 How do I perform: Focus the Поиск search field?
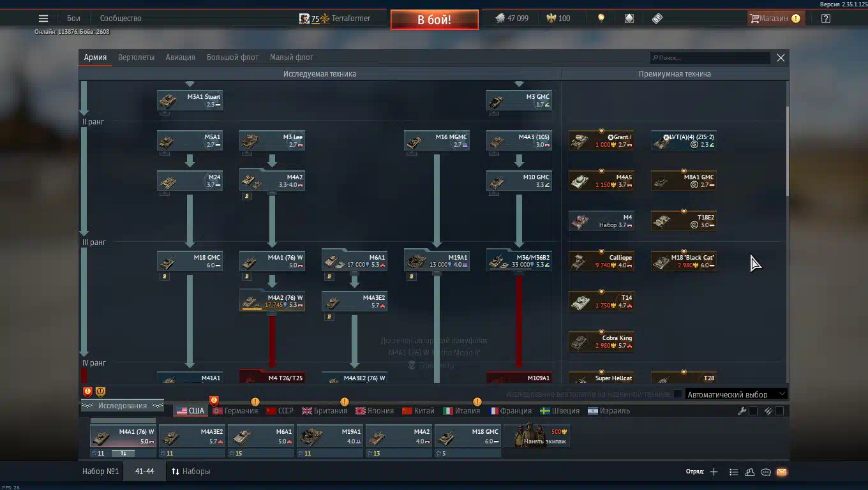(710, 58)
